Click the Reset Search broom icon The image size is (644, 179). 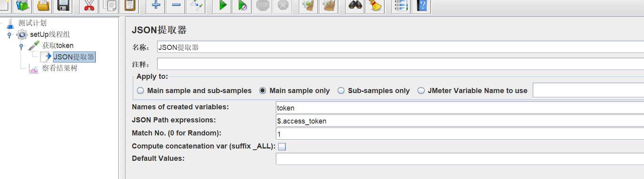(375, 6)
